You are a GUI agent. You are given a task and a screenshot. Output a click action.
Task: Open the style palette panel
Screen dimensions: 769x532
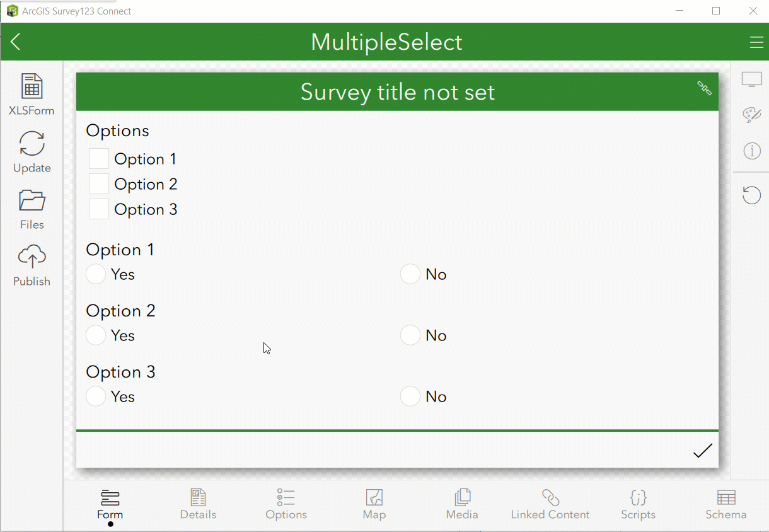click(x=751, y=115)
